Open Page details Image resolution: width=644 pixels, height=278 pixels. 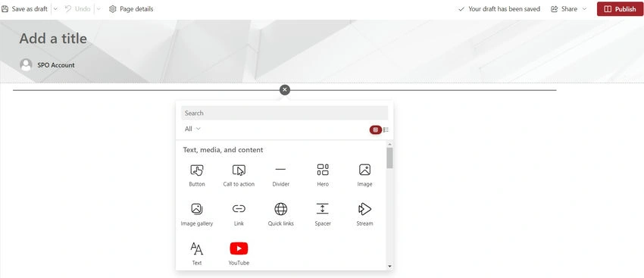pos(131,8)
